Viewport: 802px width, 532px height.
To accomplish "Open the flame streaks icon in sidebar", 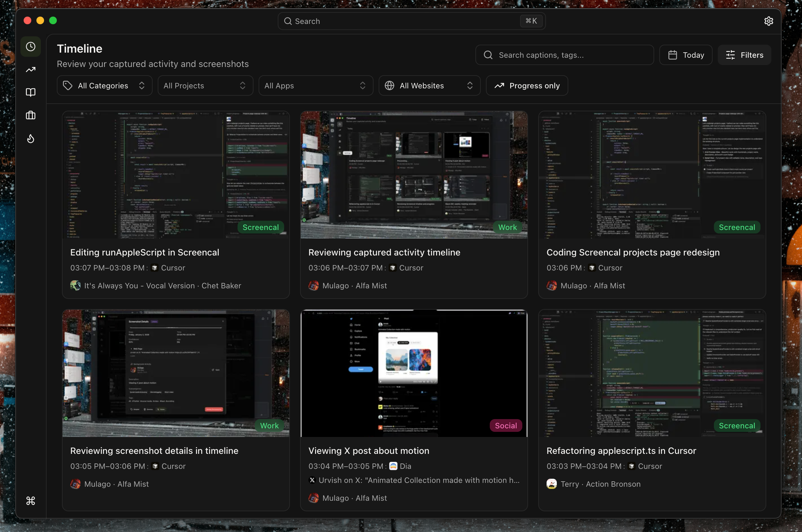I will [31, 138].
